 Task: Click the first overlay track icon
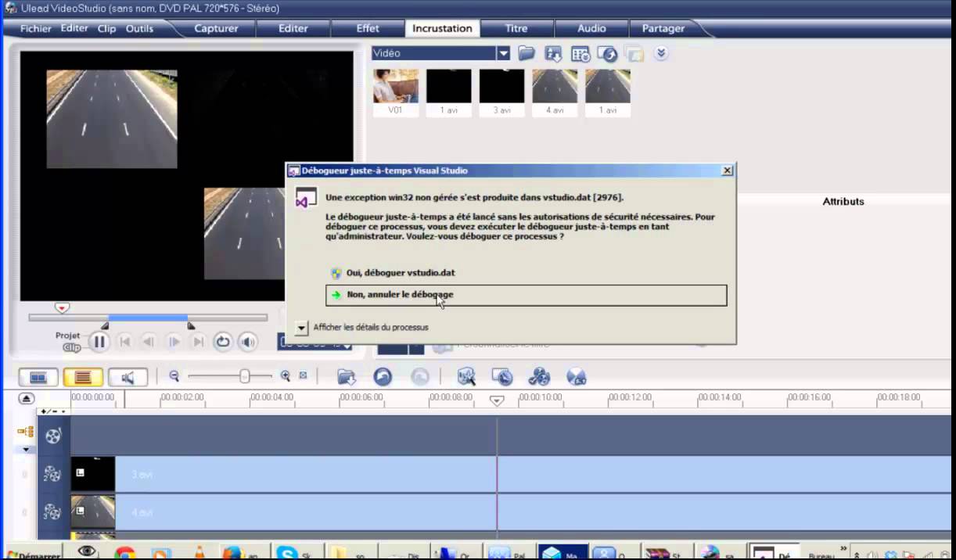point(52,474)
